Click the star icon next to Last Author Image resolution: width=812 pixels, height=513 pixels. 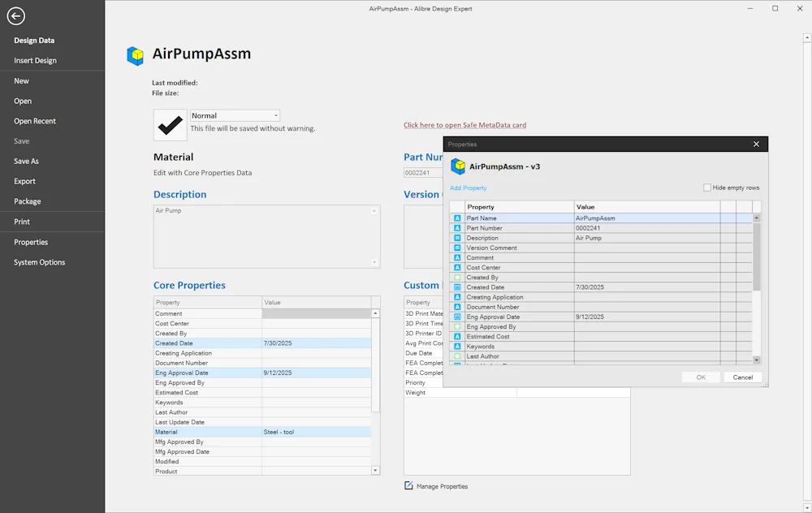(x=457, y=356)
